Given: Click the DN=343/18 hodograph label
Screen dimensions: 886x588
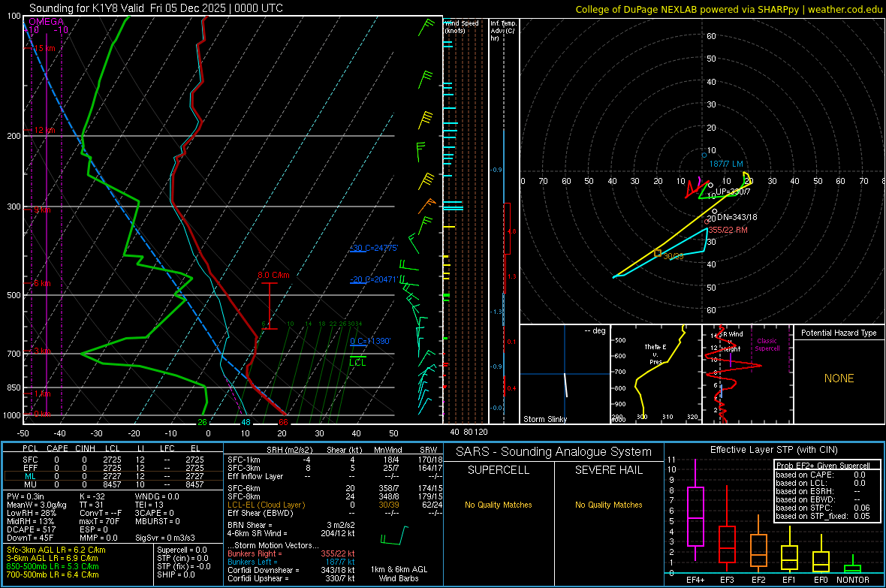Looking at the screenshot, I should click(737, 217).
